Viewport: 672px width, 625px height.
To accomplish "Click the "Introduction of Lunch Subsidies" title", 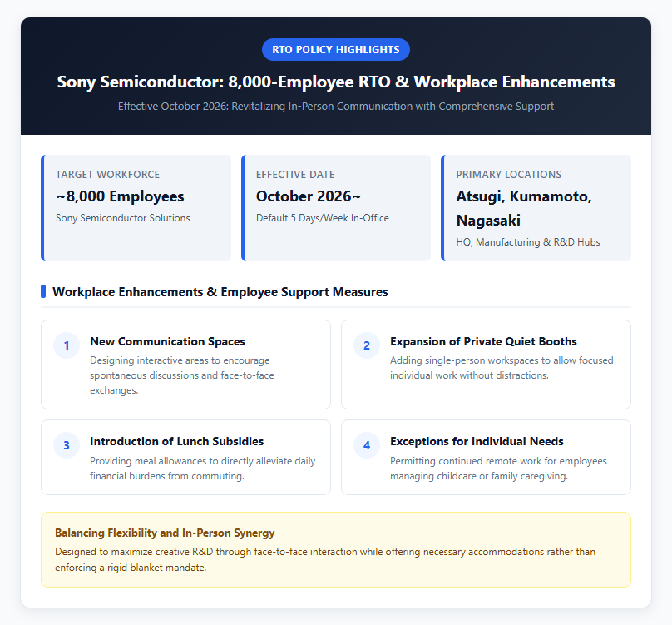I will click(177, 441).
